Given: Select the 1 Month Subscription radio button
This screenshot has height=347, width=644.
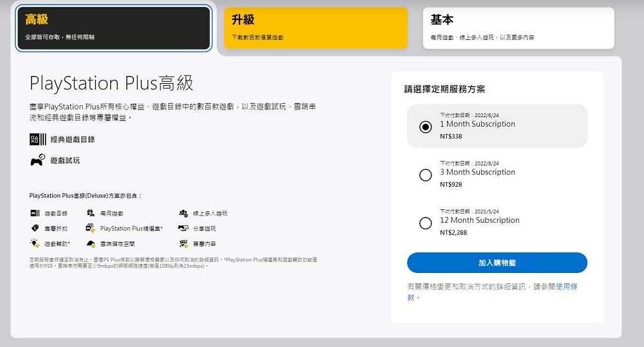Looking at the screenshot, I should (426, 127).
